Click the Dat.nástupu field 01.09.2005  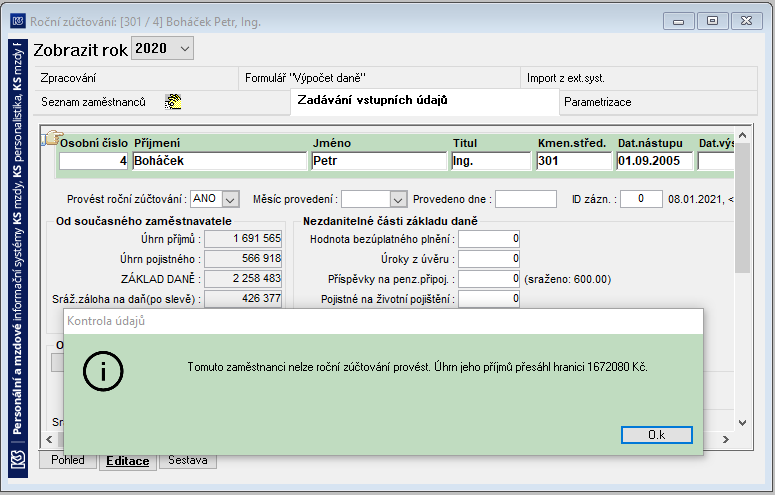tap(655, 161)
